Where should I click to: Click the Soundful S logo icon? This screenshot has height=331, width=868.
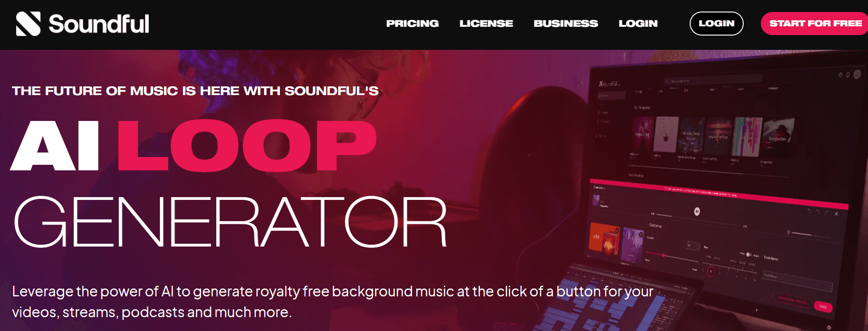(x=28, y=24)
